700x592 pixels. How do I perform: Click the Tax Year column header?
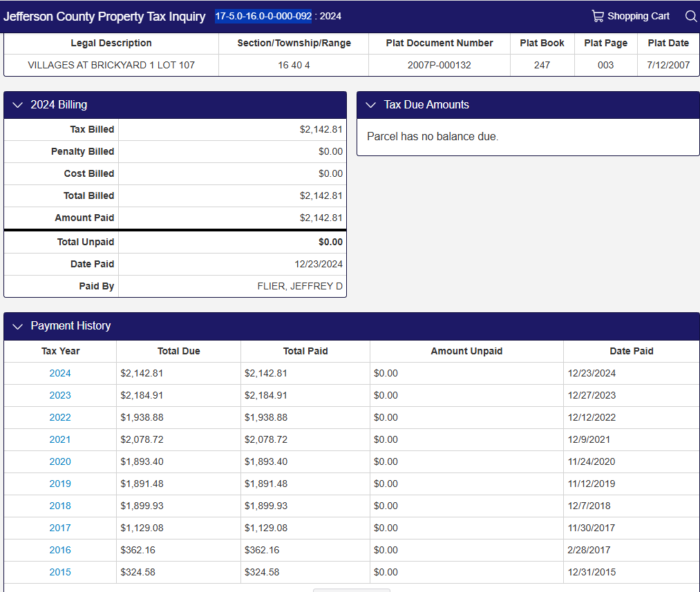[60, 351]
